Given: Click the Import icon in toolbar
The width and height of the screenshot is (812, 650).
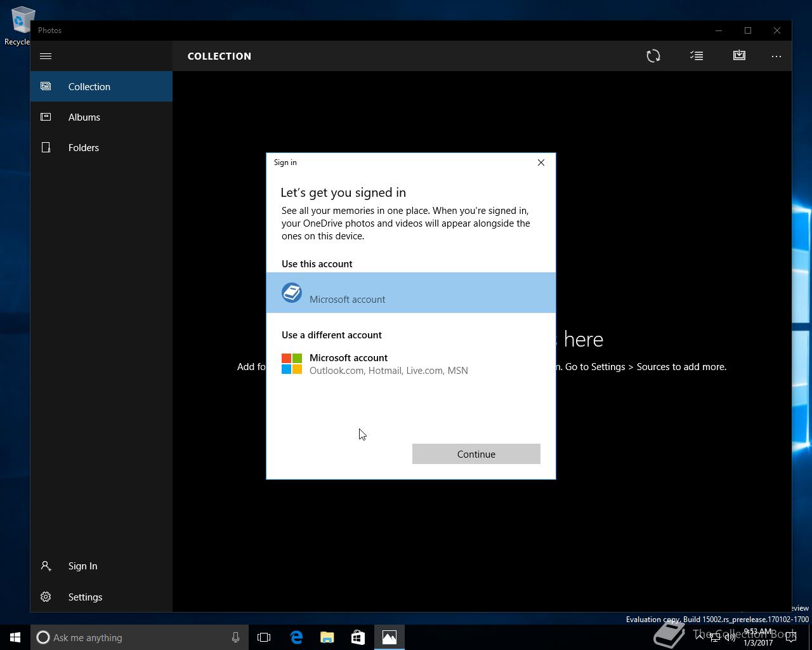Looking at the screenshot, I should tap(739, 56).
